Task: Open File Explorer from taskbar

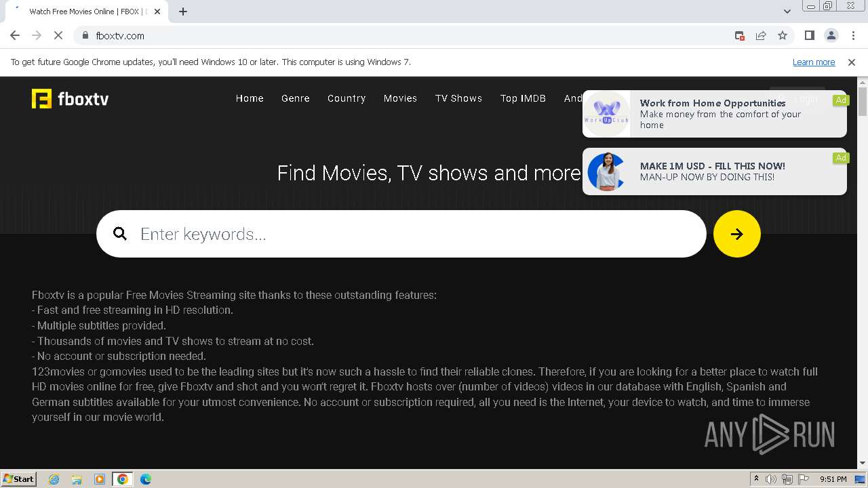Action: click(77, 479)
